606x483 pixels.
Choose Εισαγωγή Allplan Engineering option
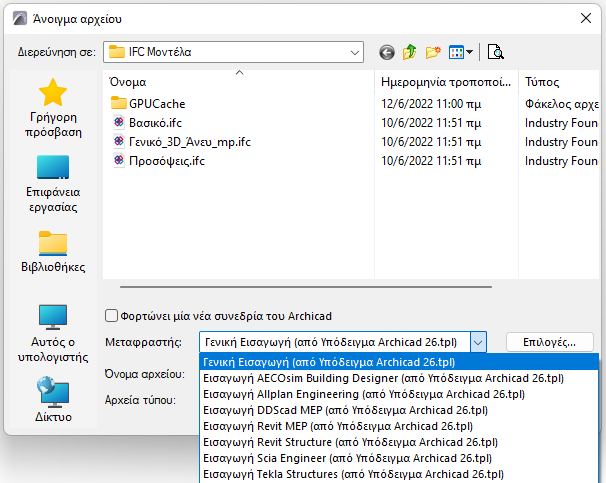point(399,394)
